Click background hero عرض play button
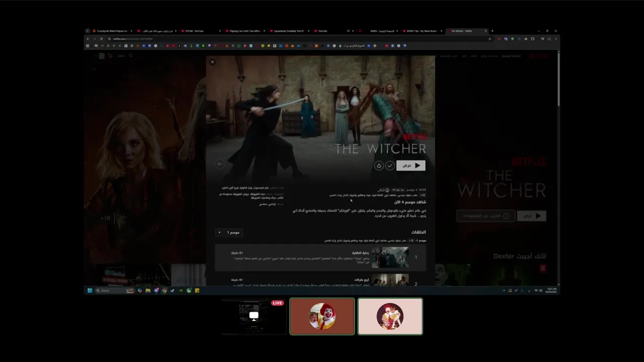This screenshot has width=644, height=362. point(531,216)
